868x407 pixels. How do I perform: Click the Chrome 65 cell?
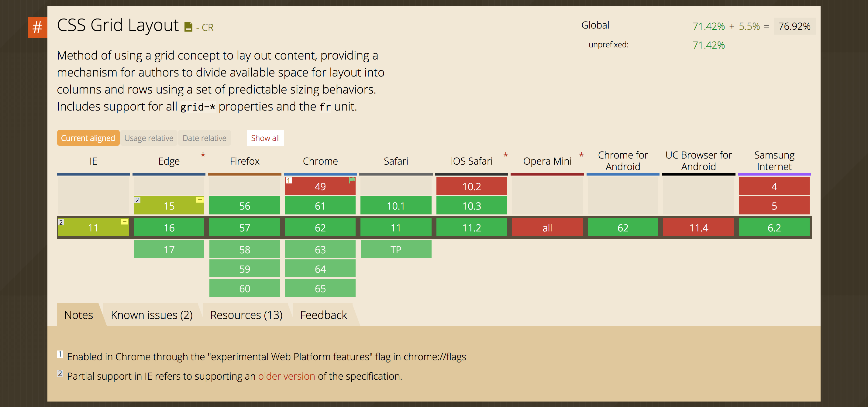click(320, 288)
